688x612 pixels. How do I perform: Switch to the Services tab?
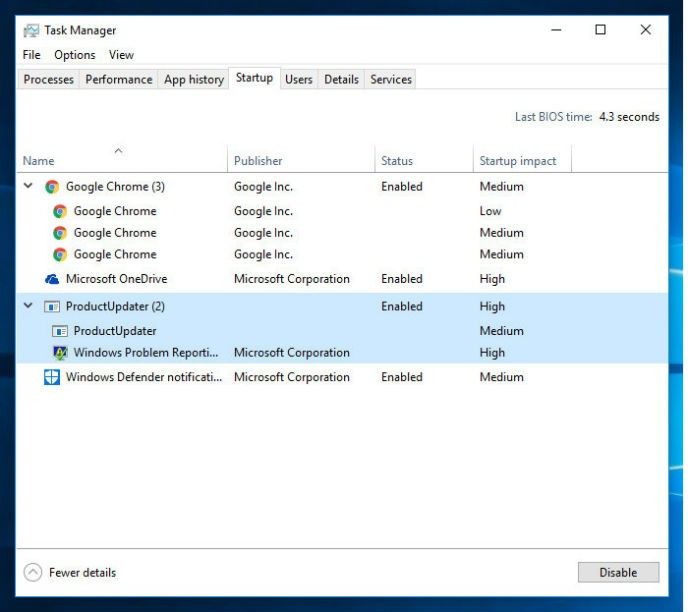pos(391,79)
